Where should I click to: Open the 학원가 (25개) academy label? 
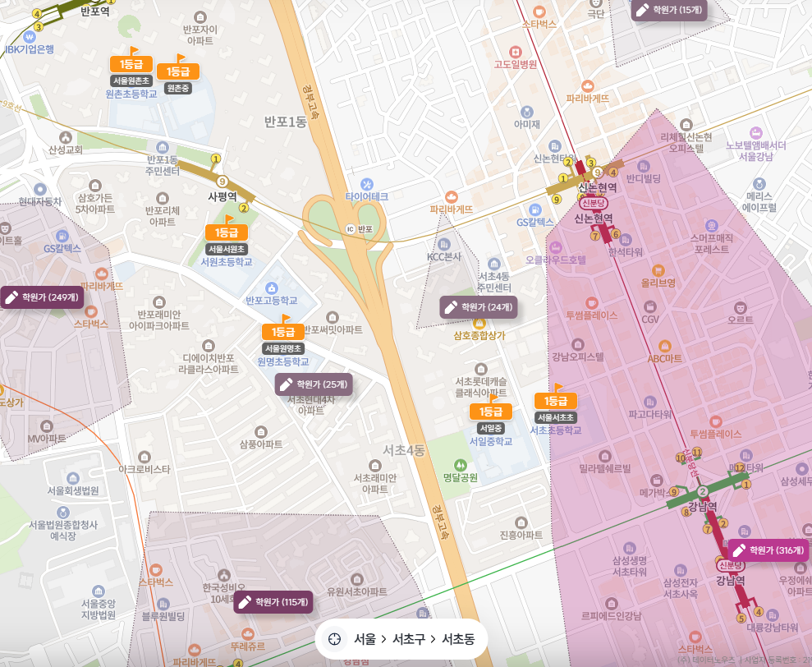[x=314, y=384]
